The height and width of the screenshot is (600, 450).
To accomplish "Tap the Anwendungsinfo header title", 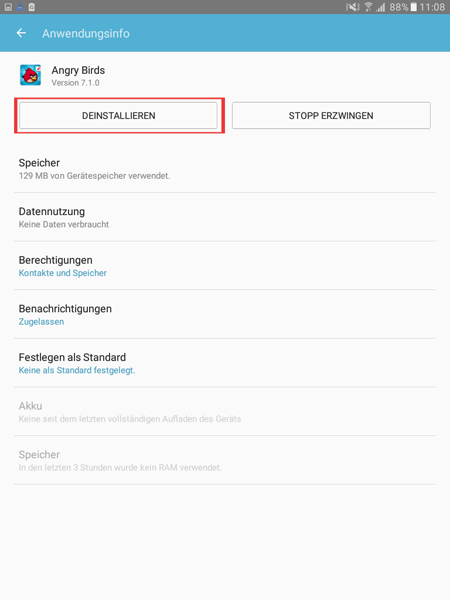I will point(86,34).
